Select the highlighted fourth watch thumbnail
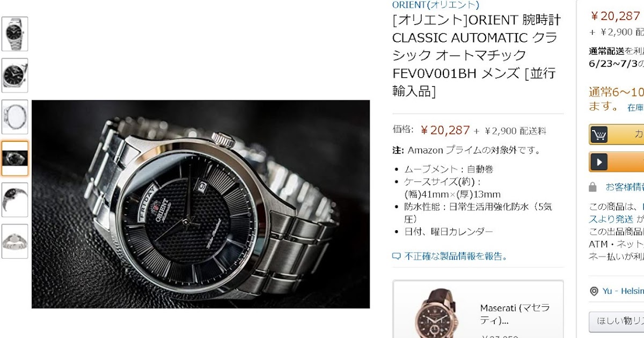This screenshot has width=644, height=338. pyautogui.click(x=14, y=158)
